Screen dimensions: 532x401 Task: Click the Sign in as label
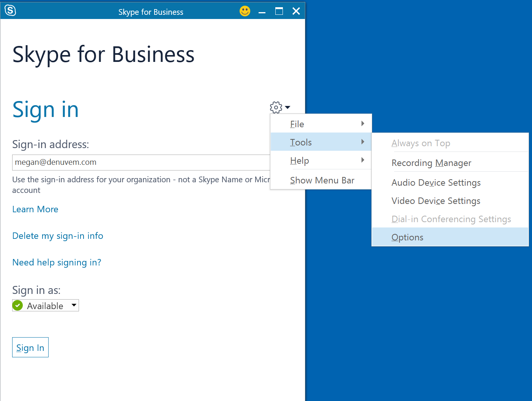pyautogui.click(x=36, y=290)
